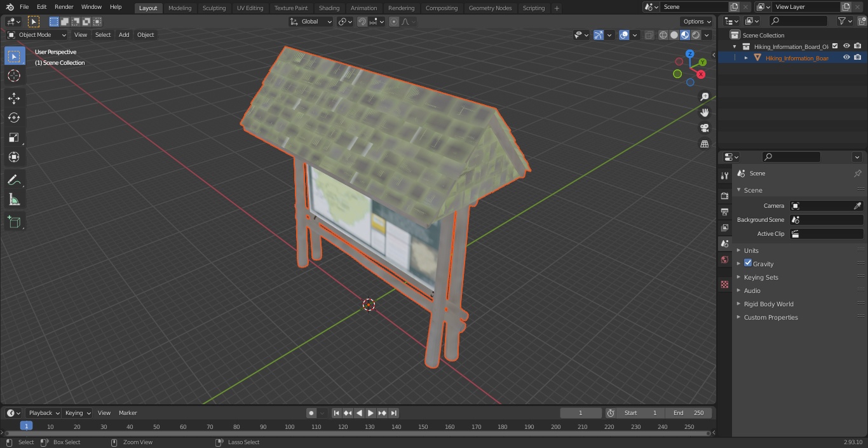This screenshot has width=868, height=448.
Task: Hide Hiking_Information_Board object with eye icon
Action: coord(846,57)
